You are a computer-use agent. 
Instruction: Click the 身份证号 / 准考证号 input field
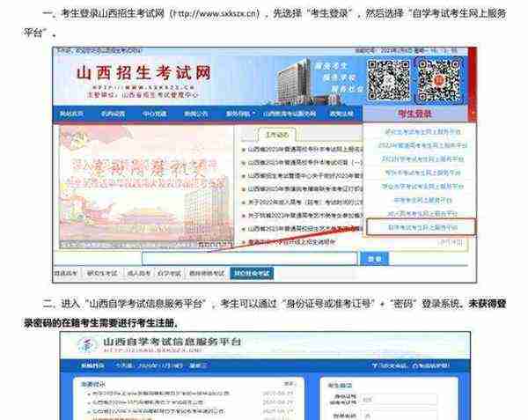(400, 400)
